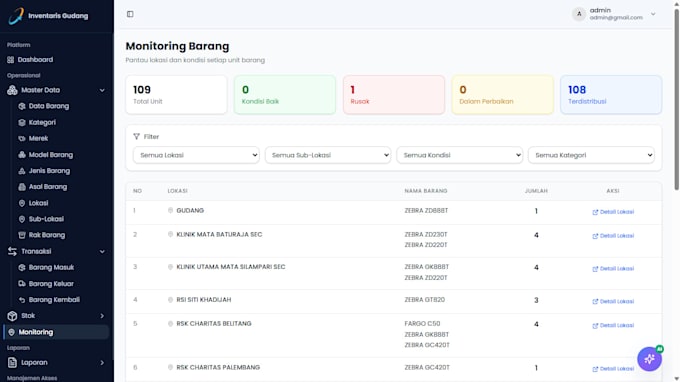Screen dimensions: 680x382
Task: Collapse the Transaksi chevron
Action: pyautogui.click(x=102, y=251)
